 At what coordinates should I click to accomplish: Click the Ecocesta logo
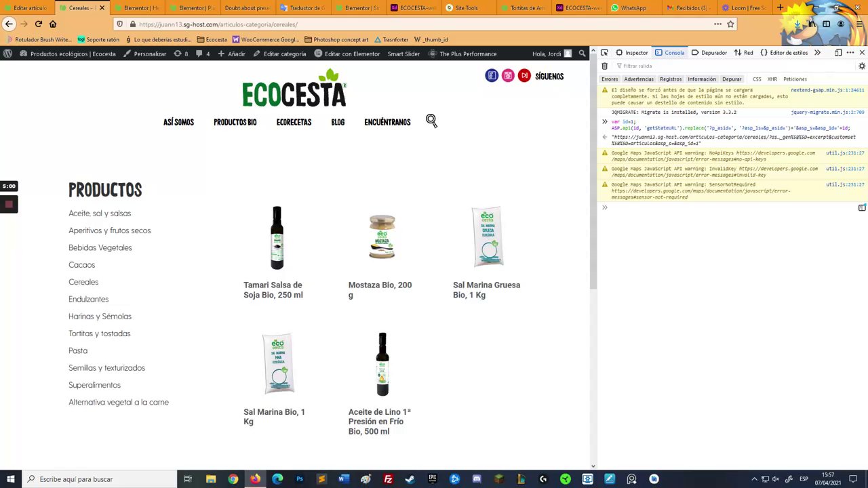point(294,88)
